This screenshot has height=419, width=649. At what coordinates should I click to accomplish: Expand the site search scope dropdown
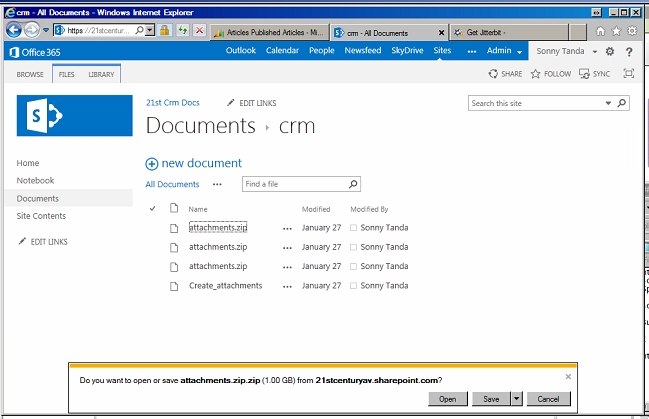pyautogui.click(x=608, y=103)
